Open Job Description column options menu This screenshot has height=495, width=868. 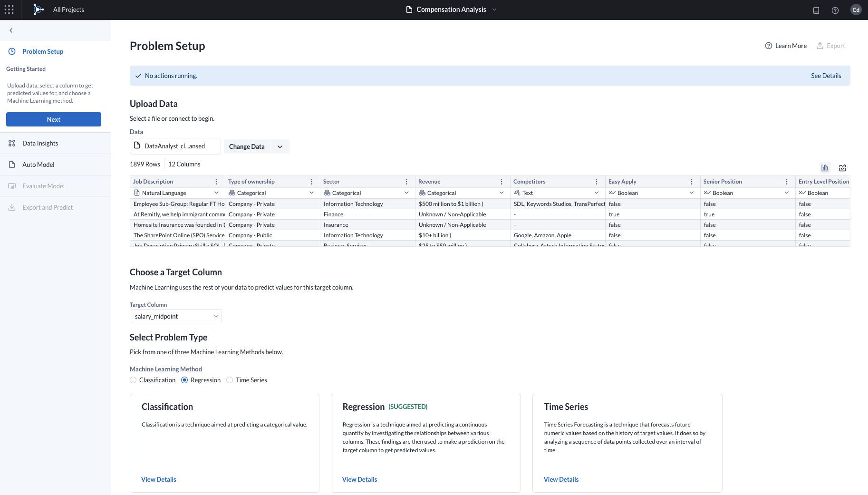click(216, 182)
